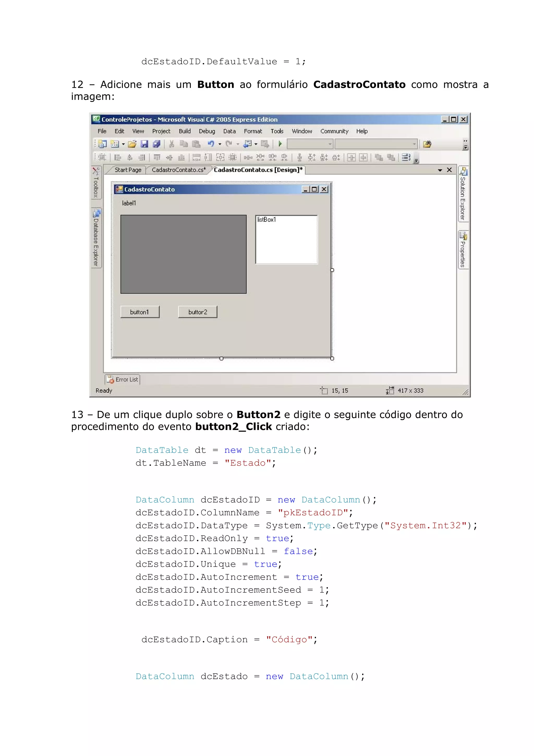
Task: Click the Undo arrow icon
Action: click(x=211, y=144)
